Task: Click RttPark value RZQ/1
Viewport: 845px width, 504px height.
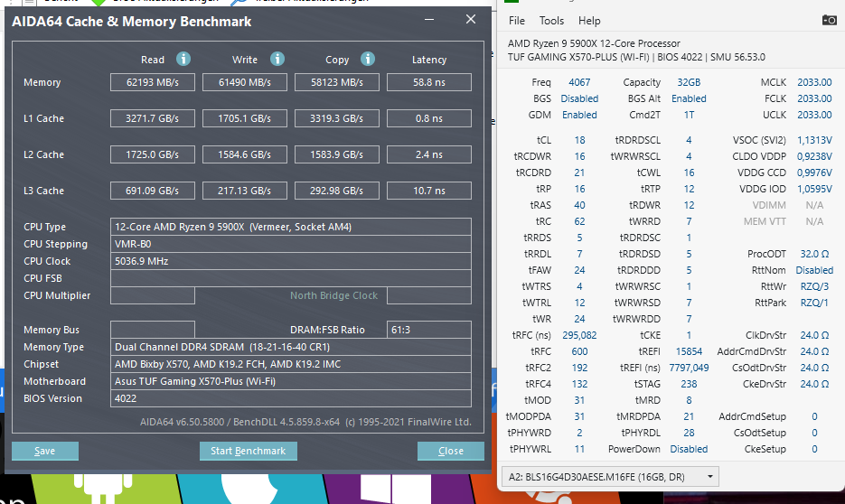Action: pyautogui.click(x=814, y=303)
